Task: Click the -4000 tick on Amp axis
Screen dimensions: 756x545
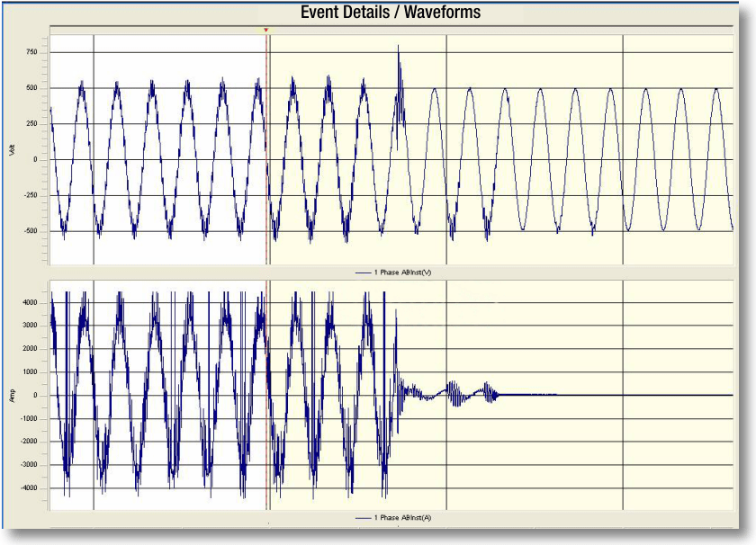Action: 29,488
